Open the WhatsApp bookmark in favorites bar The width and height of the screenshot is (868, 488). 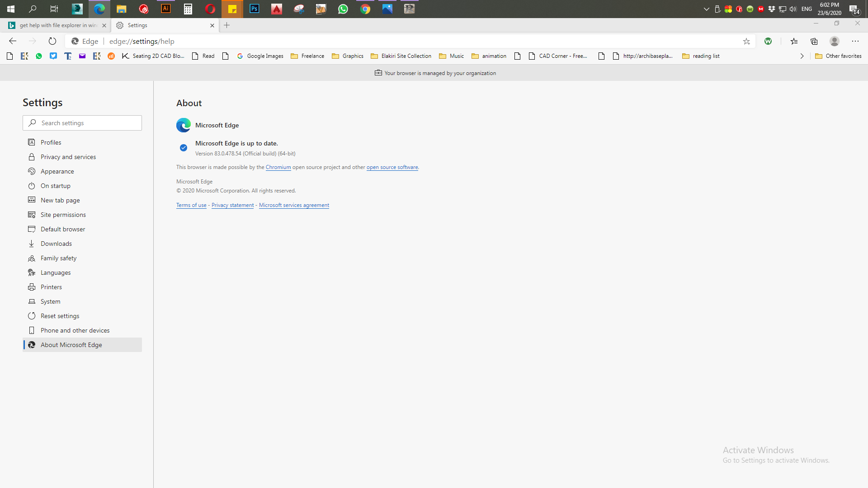click(39, 56)
